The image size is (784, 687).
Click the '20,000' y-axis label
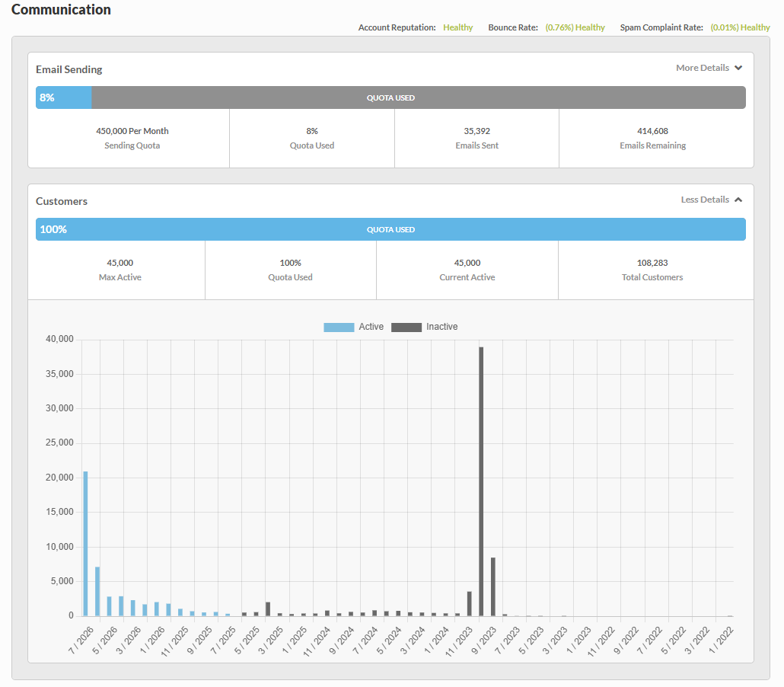point(59,478)
